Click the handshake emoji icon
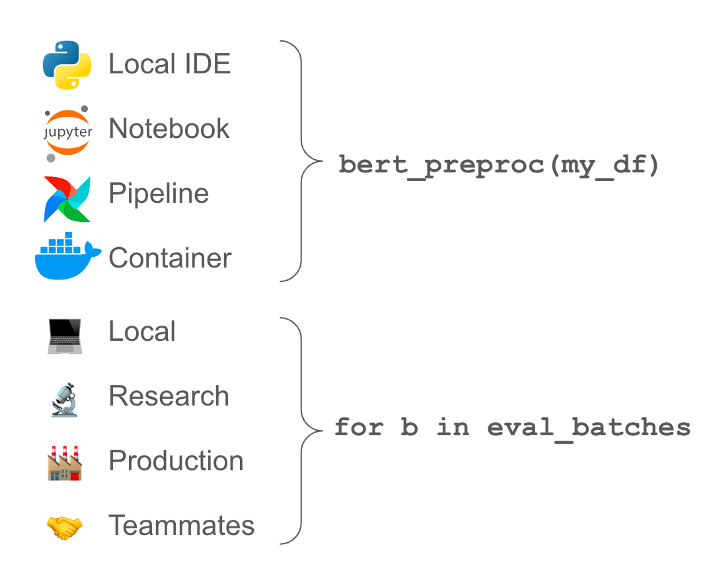The image size is (728, 581). click(x=64, y=527)
